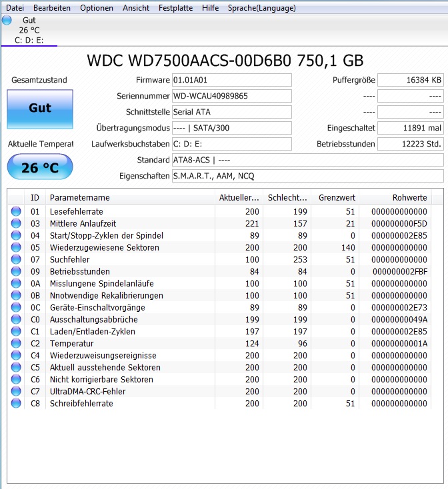Click status orb for Wiederzuweisungsereignisse

16,355
